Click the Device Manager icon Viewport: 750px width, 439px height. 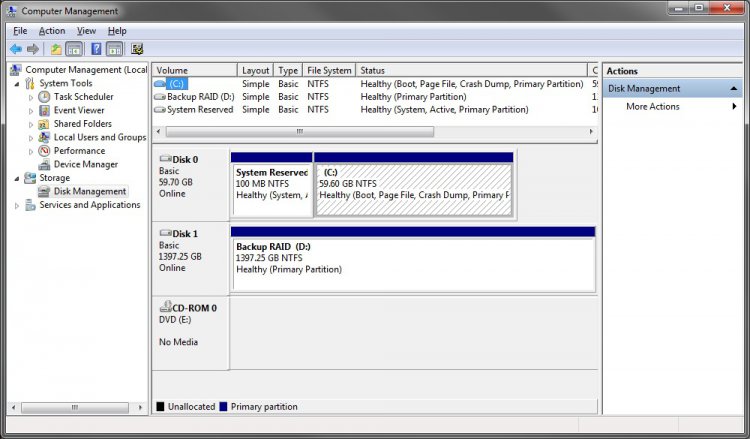(44, 165)
